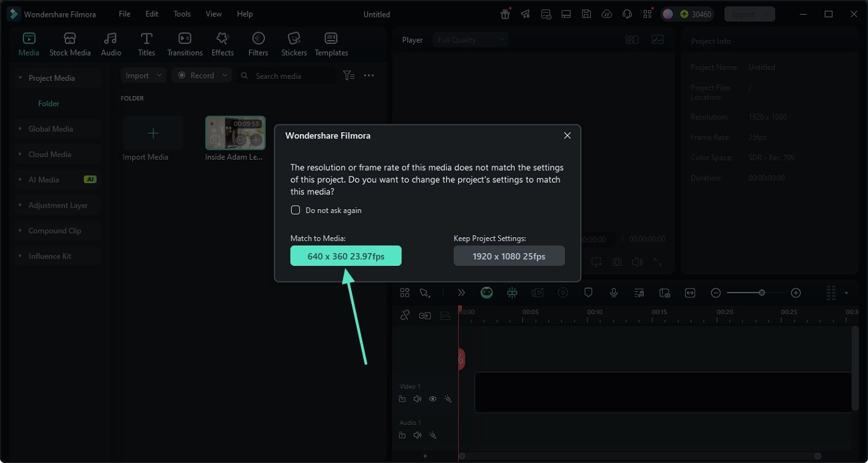Choose Keep Project Settings 1920 x 1080 25fps
The width and height of the screenshot is (868, 463).
click(509, 256)
